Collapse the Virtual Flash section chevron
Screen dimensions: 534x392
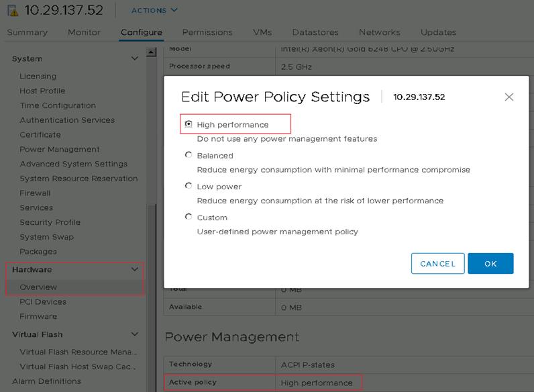coord(135,334)
